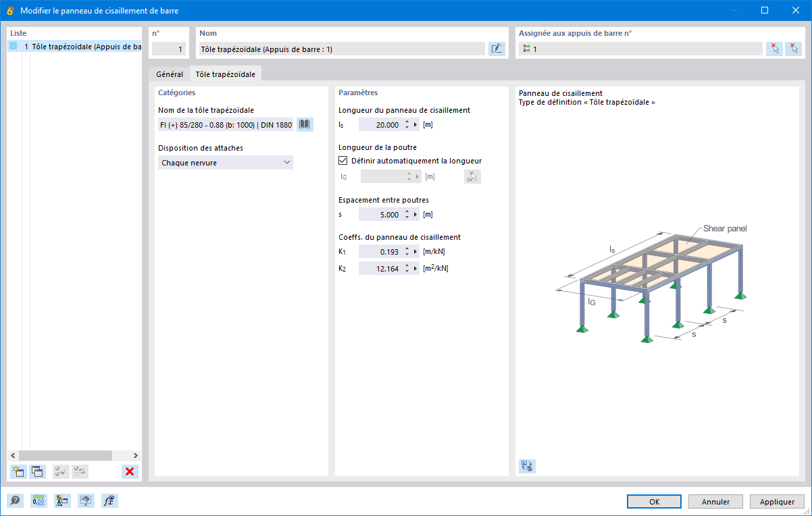Toggle Définir automatiquement la longueur checkbox
The width and height of the screenshot is (812, 516).
[x=343, y=161]
